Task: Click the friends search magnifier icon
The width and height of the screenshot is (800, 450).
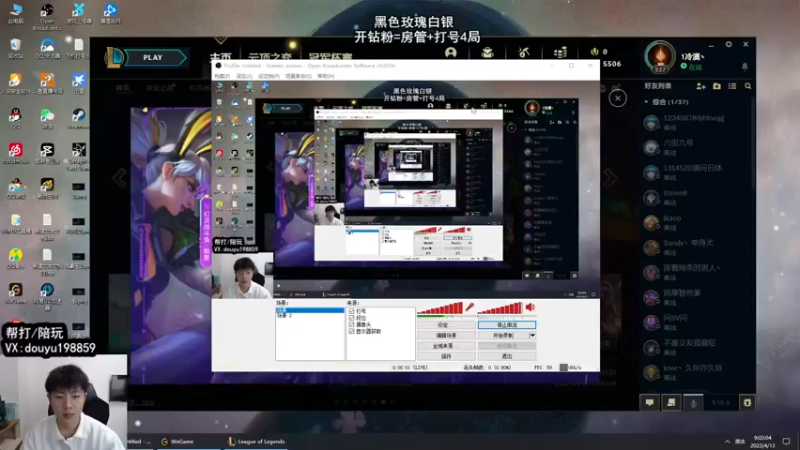Action: tap(748, 86)
